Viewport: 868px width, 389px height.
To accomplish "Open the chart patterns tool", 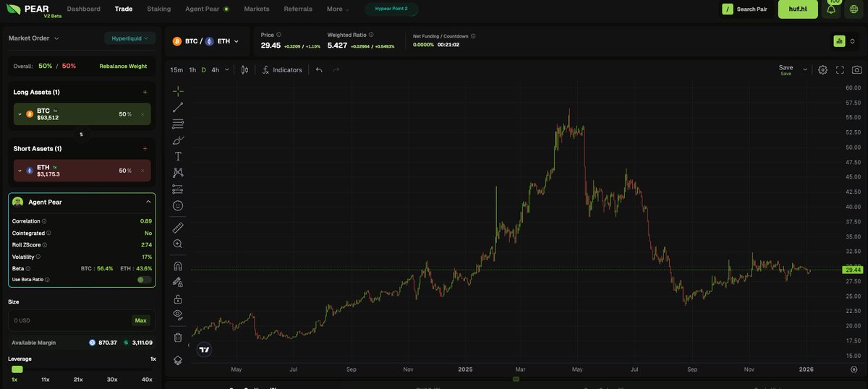I will pos(178,172).
